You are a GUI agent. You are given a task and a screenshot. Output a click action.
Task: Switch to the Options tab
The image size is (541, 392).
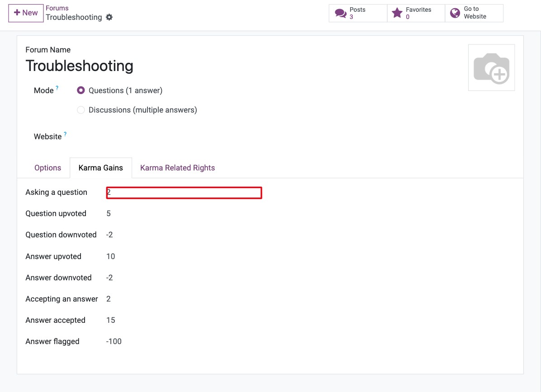(x=47, y=168)
